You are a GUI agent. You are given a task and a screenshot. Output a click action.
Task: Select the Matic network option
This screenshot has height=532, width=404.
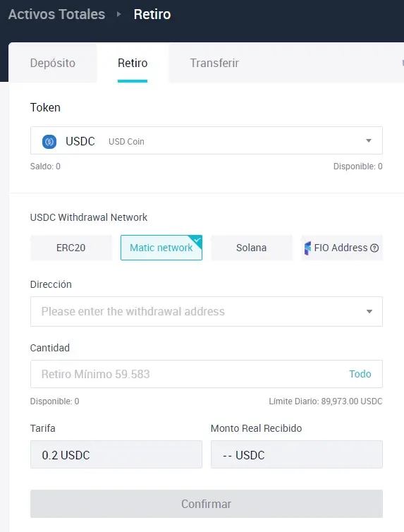coord(161,248)
